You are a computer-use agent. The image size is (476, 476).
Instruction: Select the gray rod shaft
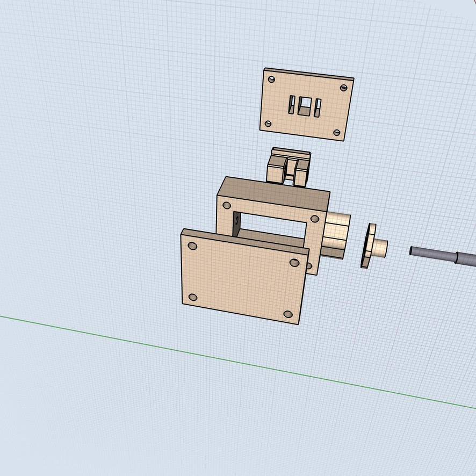pos(443,256)
